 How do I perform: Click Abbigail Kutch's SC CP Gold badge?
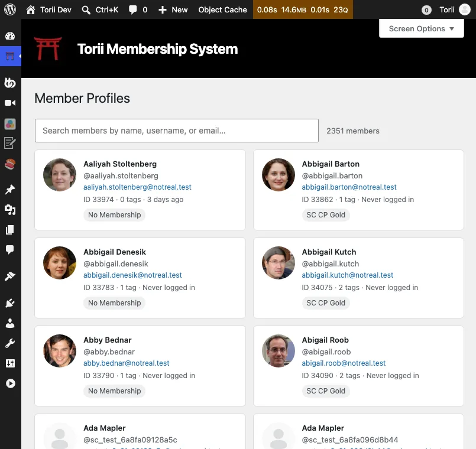[326, 302]
